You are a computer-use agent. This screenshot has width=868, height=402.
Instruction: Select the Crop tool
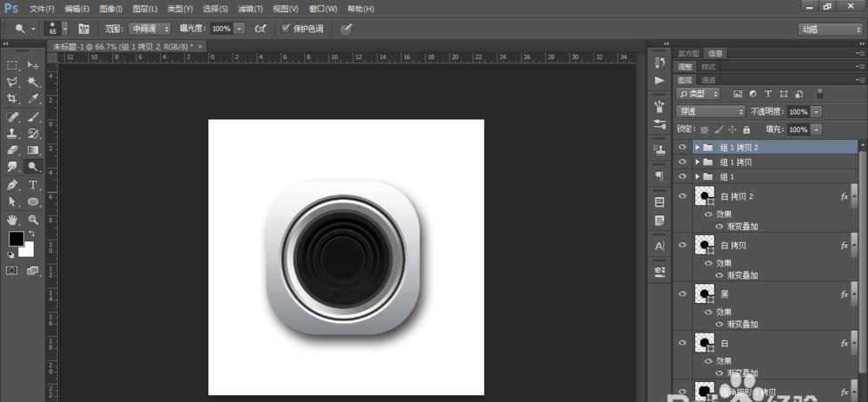[13, 99]
